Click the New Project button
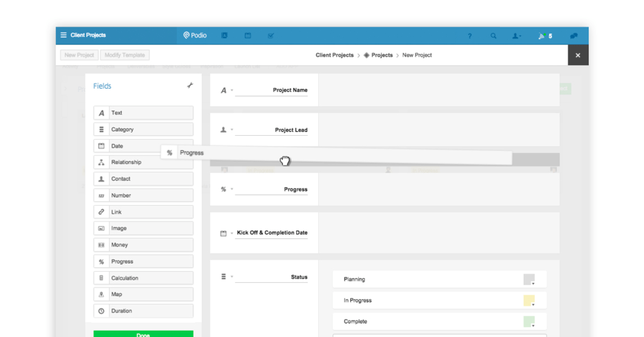Viewport: 644px width, 337px height. click(x=79, y=55)
